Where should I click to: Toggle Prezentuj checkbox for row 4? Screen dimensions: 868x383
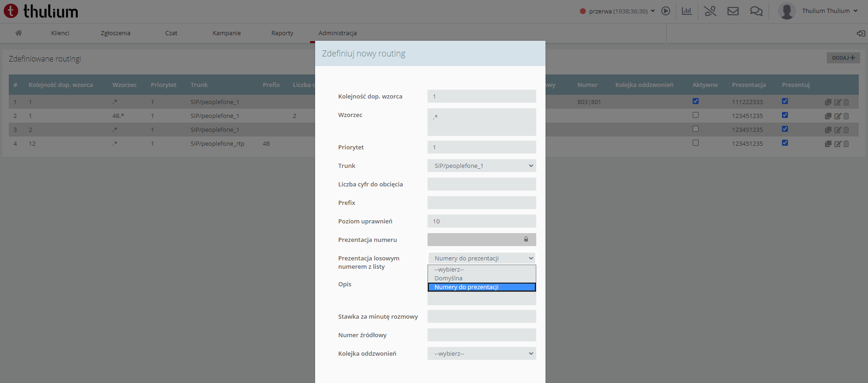click(785, 142)
